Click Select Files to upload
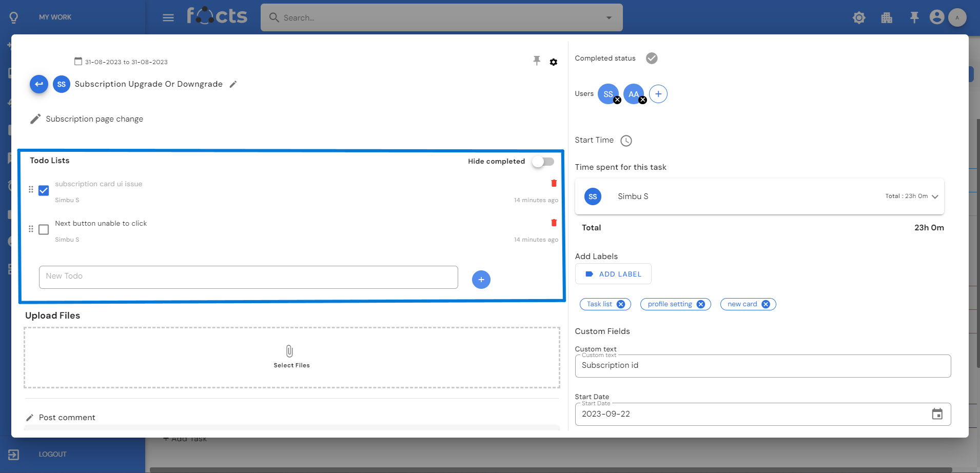The image size is (980, 473). click(291, 357)
